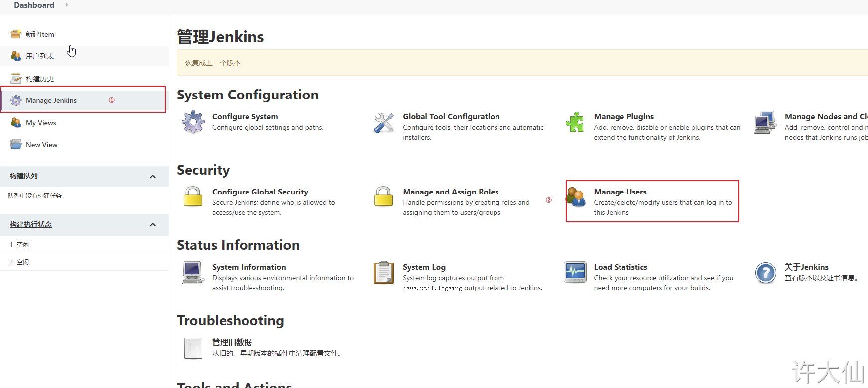868x388 pixels.
Task: Open My Views in the sidebar
Action: (x=41, y=123)
